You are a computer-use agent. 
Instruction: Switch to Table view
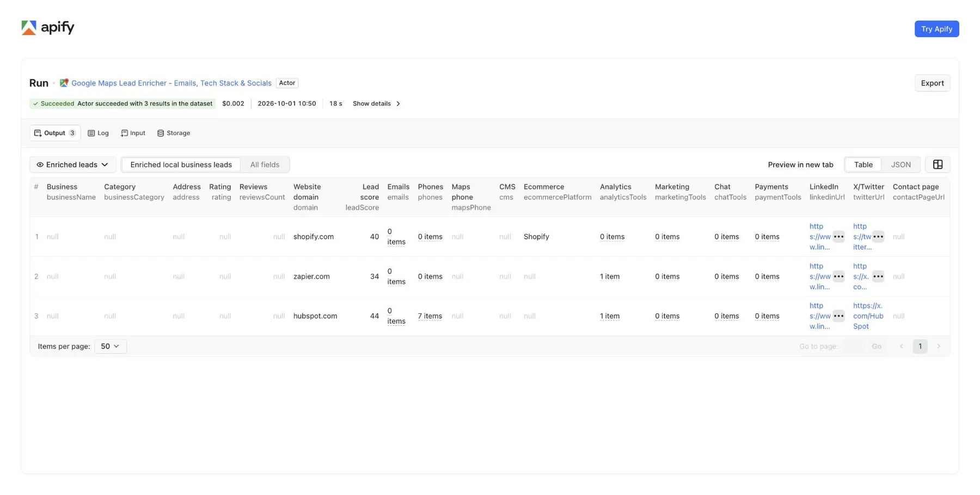(863, 164)
